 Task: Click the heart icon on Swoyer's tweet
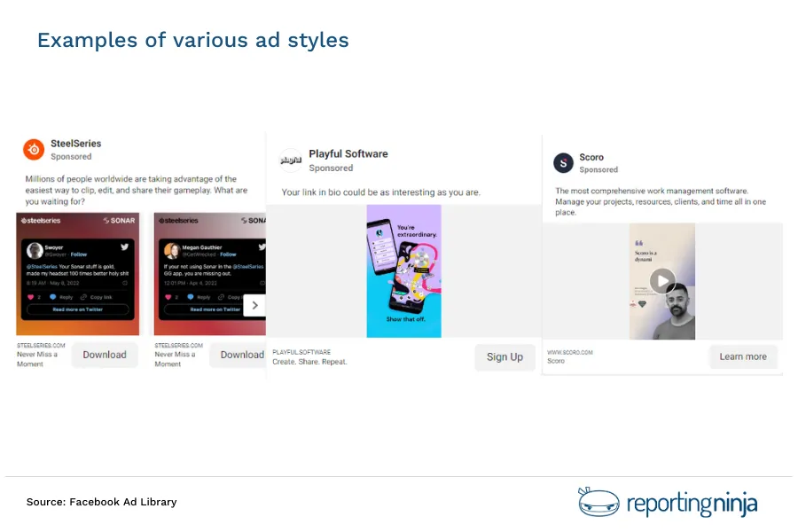click(30, 296)
